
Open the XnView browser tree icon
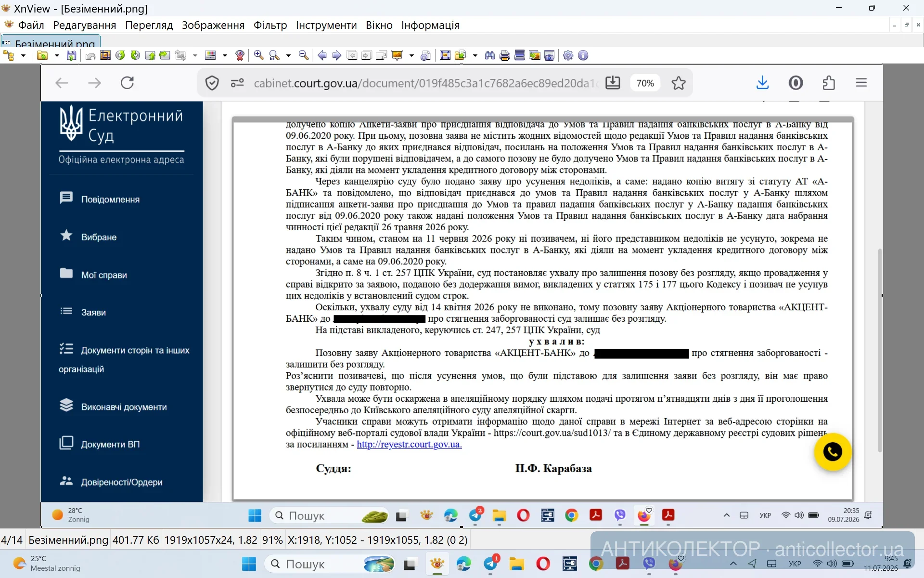(9, 55)
